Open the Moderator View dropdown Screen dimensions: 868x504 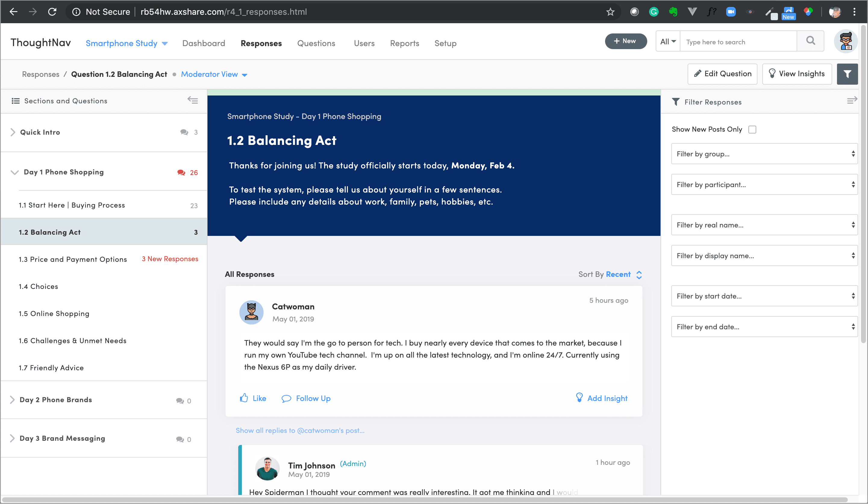point(214,74)
